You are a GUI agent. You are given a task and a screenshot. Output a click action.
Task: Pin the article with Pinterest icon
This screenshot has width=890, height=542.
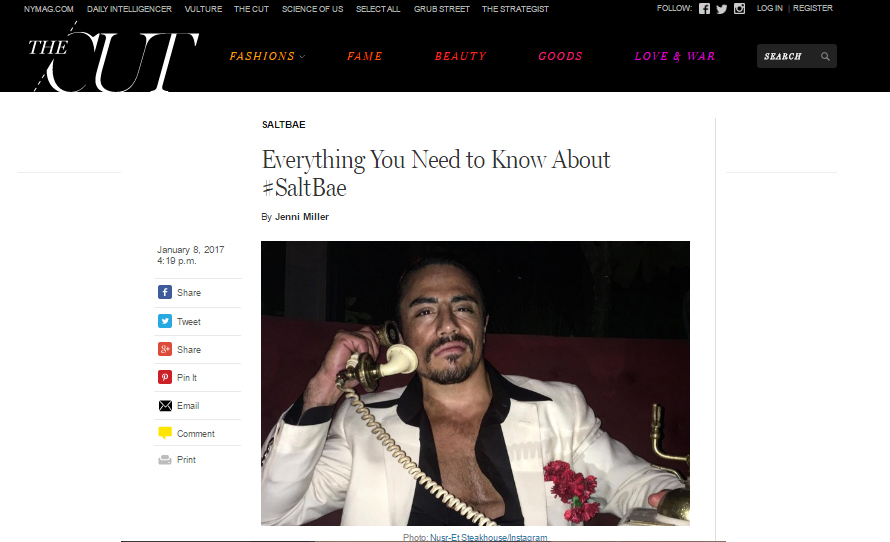click(x=165, y=377)
